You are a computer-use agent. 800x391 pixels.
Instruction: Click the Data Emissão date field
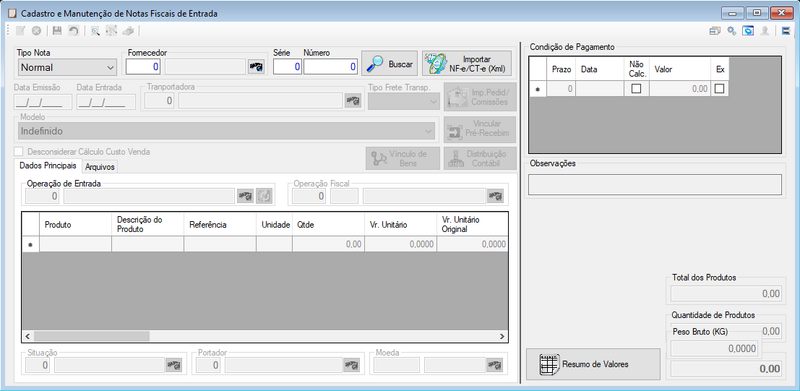click(43, 102)
